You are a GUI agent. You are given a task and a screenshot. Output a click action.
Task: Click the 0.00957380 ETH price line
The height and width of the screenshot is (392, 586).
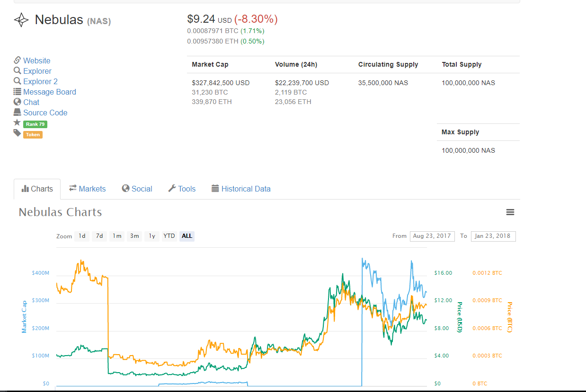pyautogui.click(x=226, y=41)
